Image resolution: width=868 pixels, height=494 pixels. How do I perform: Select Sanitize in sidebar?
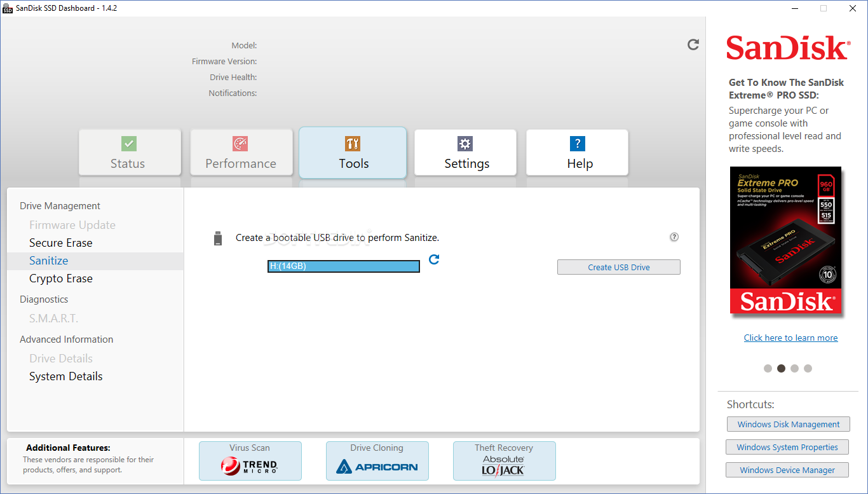coord(95,261)
